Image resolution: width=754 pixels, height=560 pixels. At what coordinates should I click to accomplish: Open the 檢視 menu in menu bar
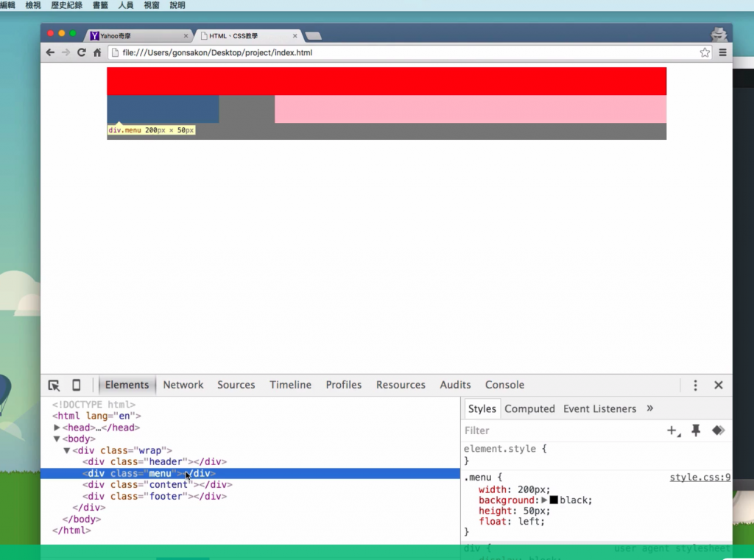click(x=32, y=5)
